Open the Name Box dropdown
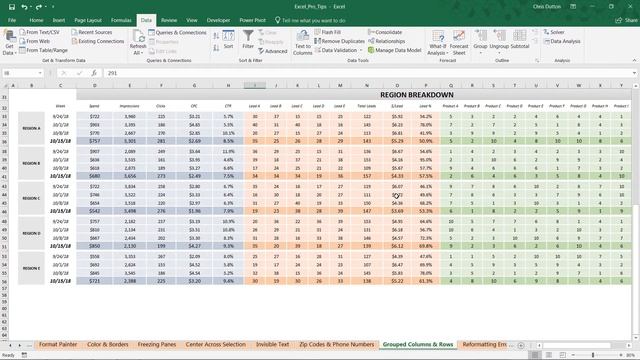 (x=40, y=73)
